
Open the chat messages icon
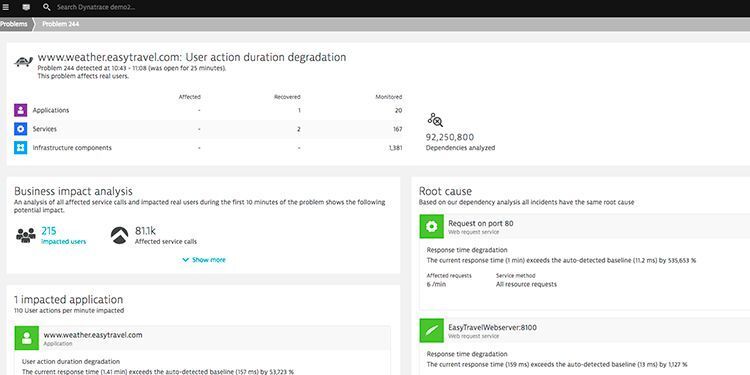pos(26,7)
